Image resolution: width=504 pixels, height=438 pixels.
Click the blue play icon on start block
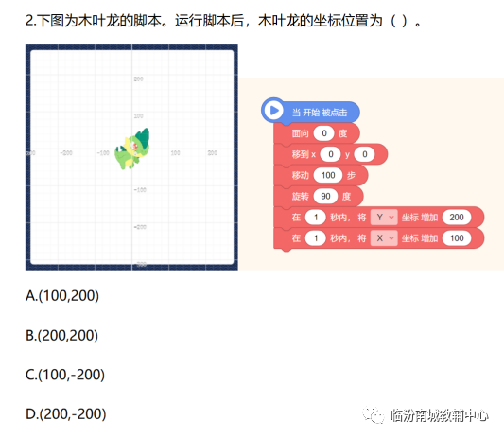point(273,111)
